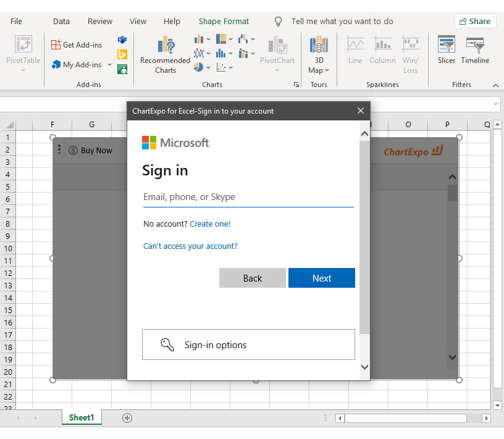Share the workbook using the Share button
Viewport: 504px width, 439px height.
pyautogui.click(x=475, y=21)
